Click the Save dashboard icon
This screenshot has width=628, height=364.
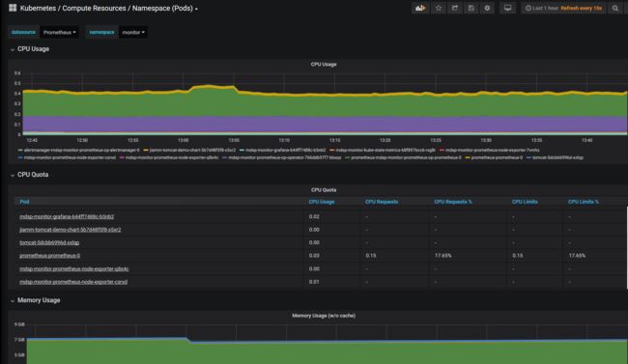pos(471,8)
